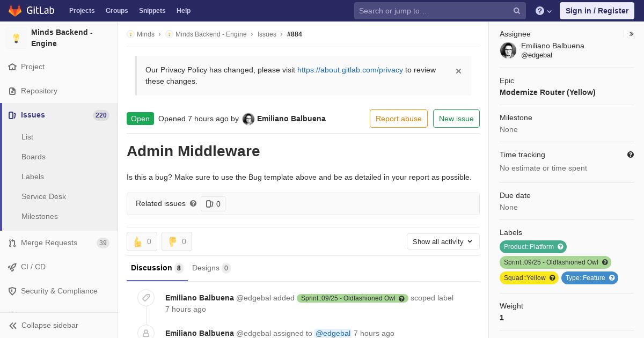Click the Open status badge
Image resolution: width=644 pixels, height=338 pixels.
[140, 119]
